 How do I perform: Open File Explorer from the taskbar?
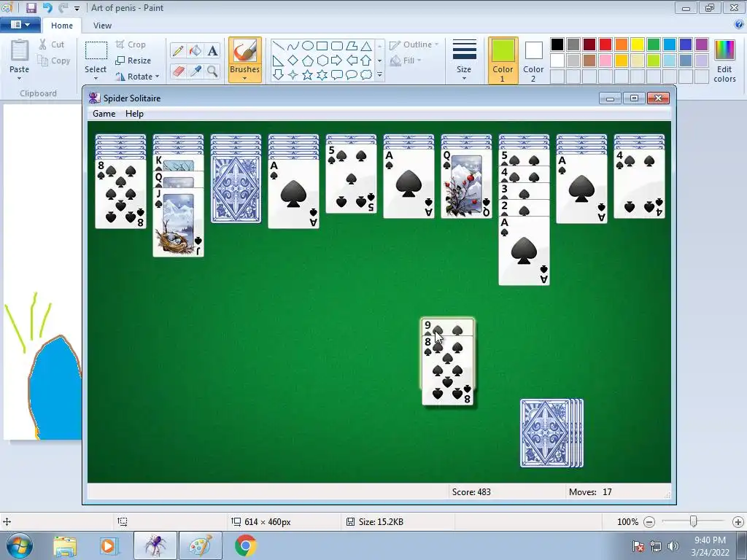(x=65, y=546)
